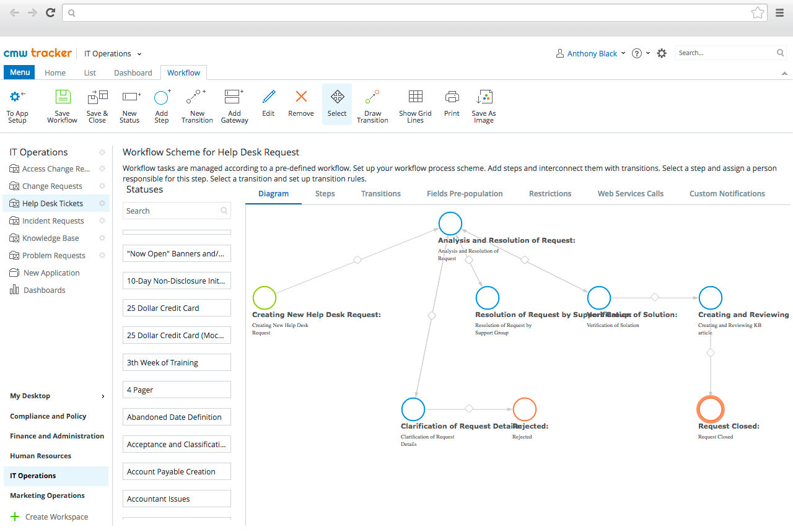The image size is (793, 532).
Task: Select Verification of Solution step circle
Action: [x=599, y=298]
